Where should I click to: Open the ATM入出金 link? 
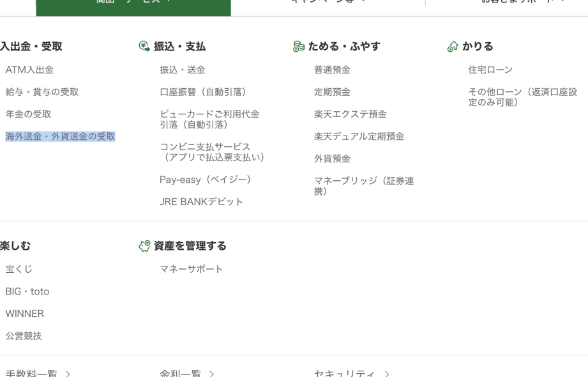pyautogui.click(x=29, y=70)
